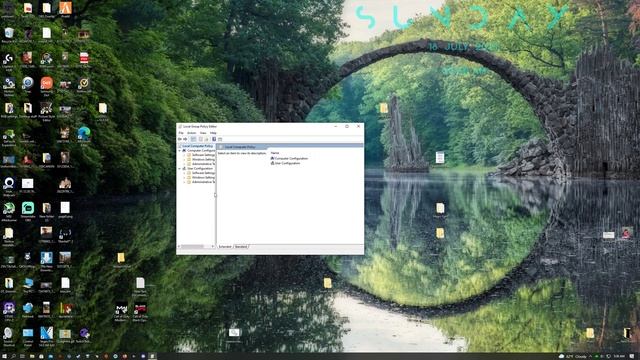Click the tree scrollbar left arrow
This screenshot has height=360, width=640.
coord(179,247)
